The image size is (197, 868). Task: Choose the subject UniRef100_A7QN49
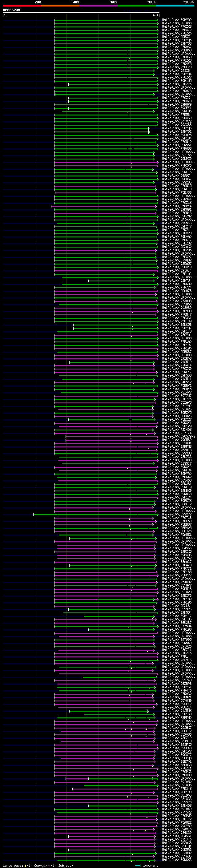coord(177,142)
